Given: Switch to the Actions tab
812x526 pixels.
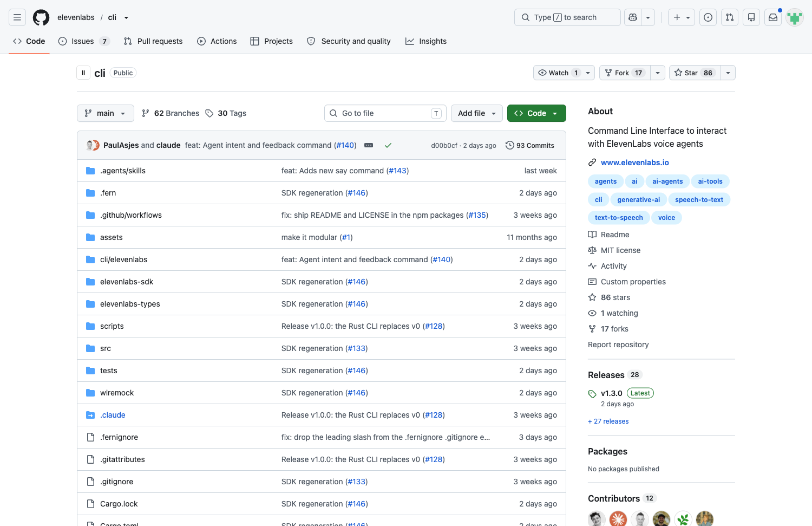Looking at the screenshot, I should [x=217, y=41].
